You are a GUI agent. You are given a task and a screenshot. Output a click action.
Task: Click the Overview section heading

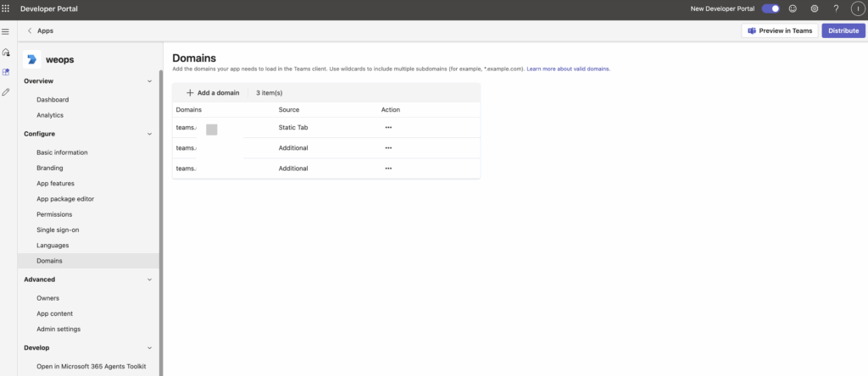[39, 81]
